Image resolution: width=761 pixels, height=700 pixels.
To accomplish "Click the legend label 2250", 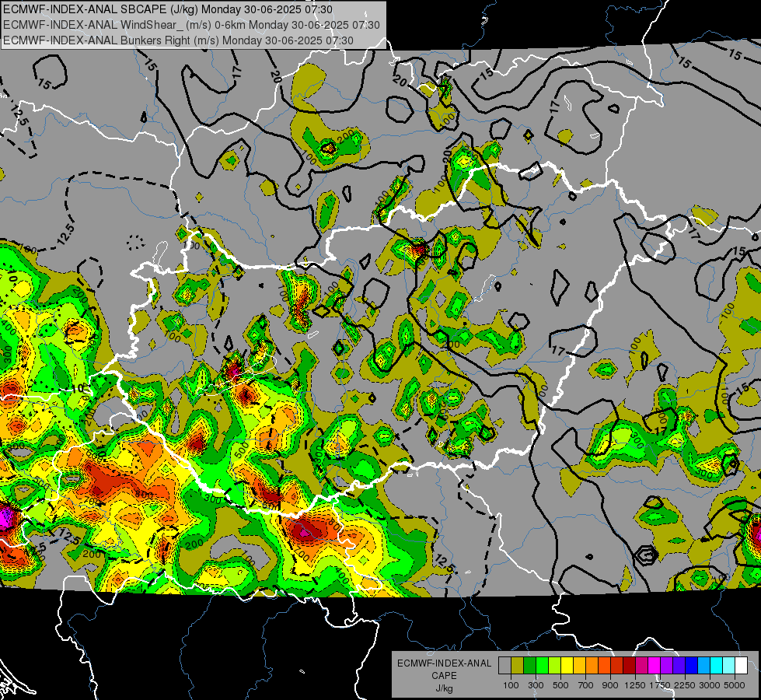I will click(x=685, y=685).
